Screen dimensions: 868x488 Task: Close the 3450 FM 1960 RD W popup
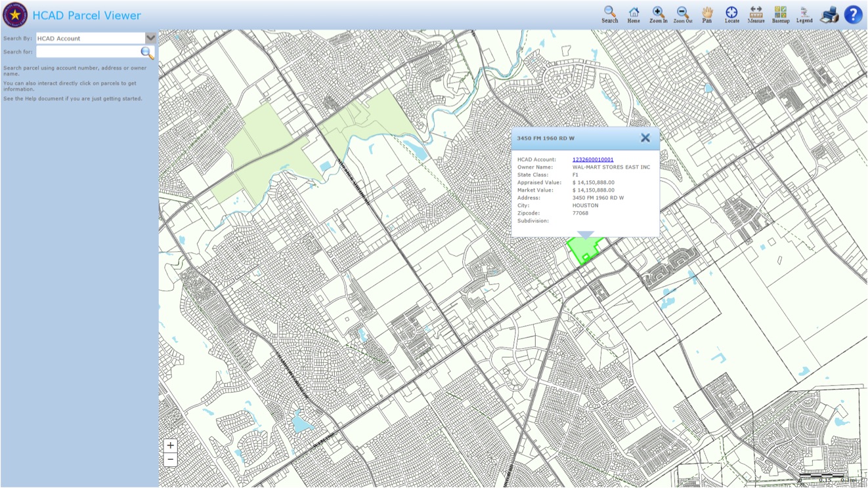coord(645,138)
